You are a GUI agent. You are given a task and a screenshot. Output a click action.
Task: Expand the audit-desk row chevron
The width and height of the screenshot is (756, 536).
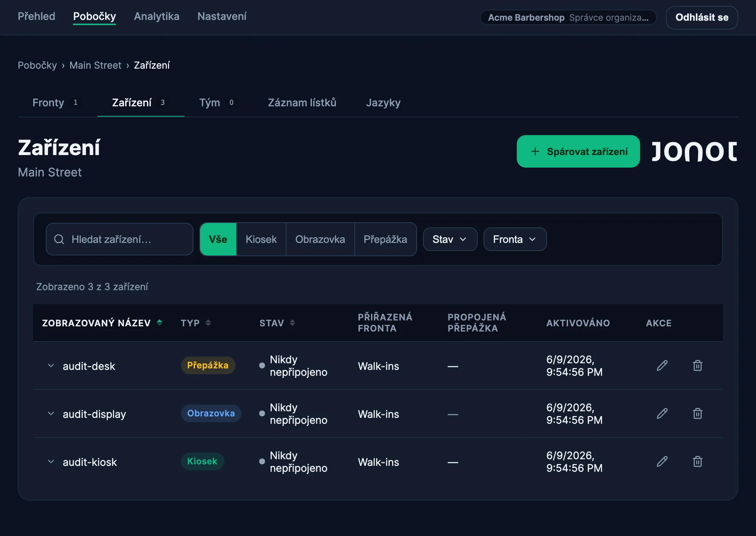[x=51, y=365]
